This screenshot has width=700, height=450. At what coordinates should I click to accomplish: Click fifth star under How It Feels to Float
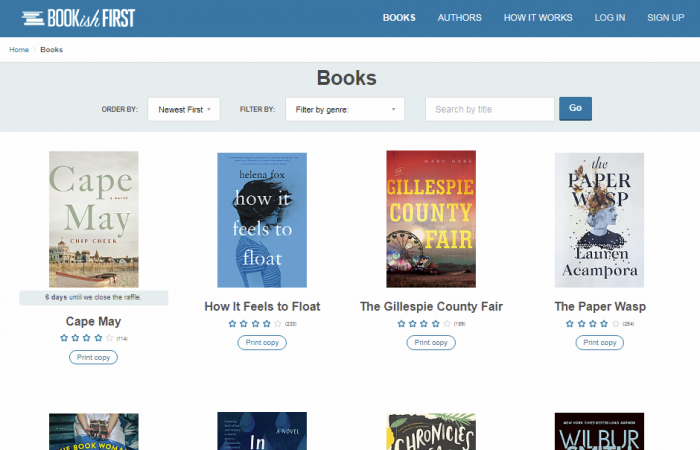click(x=278, y=324)
